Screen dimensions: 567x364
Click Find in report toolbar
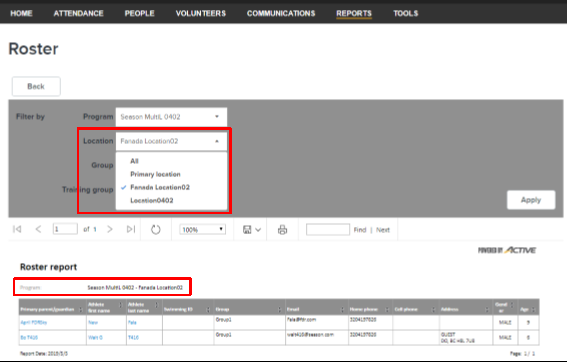click(x=360, y=230)
